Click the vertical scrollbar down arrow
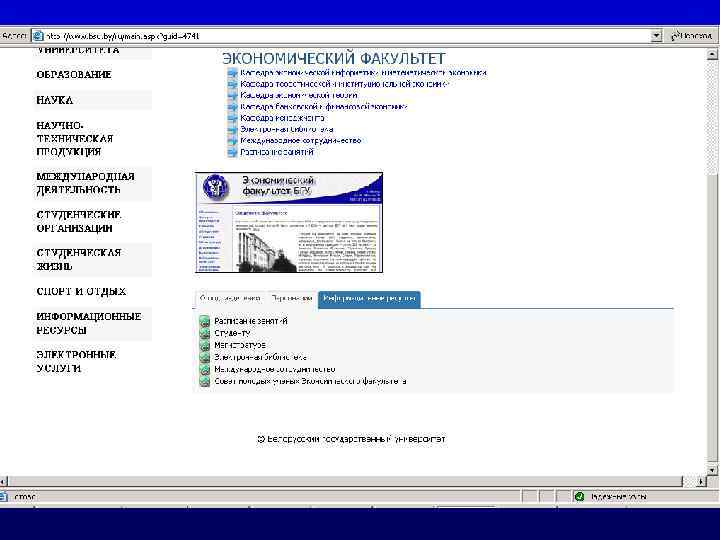The width and height of the screenshot is (720, 540). pos(712,470)
